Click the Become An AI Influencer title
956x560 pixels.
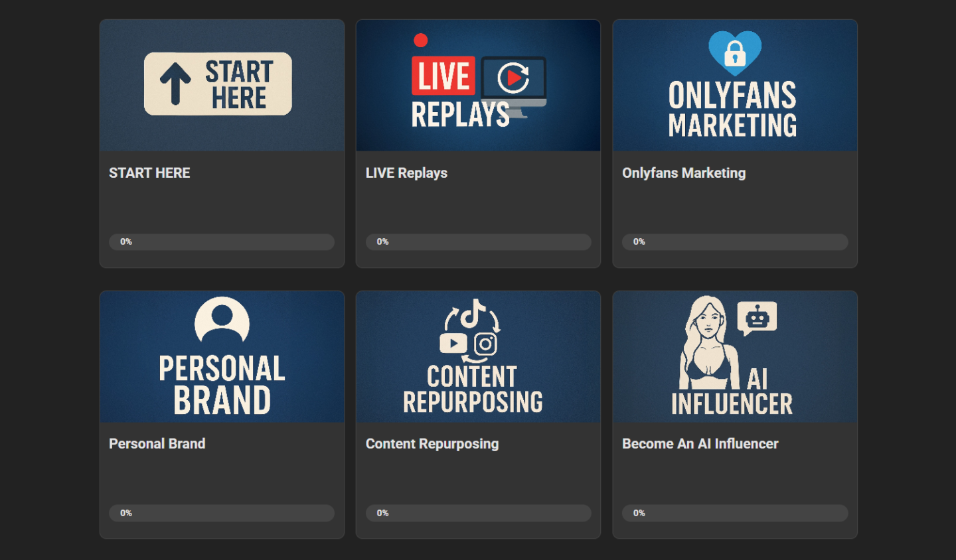point(700,444)
